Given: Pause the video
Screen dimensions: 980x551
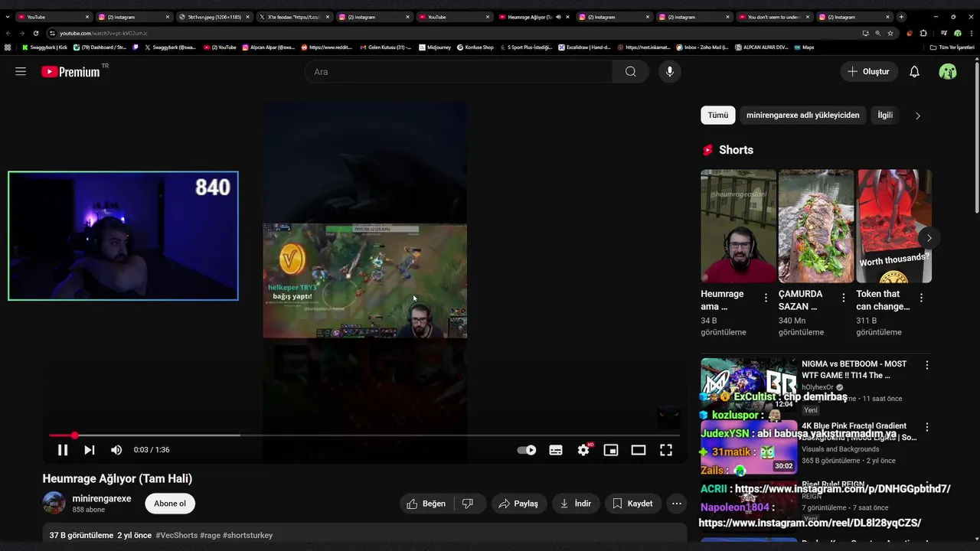Looking at the screenshot, I should coord(63,450).
